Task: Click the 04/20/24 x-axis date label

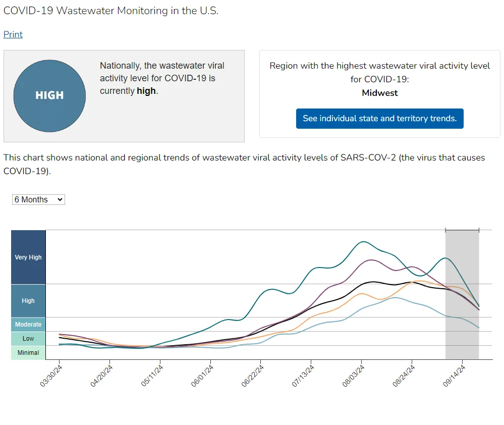Action: 101,376
